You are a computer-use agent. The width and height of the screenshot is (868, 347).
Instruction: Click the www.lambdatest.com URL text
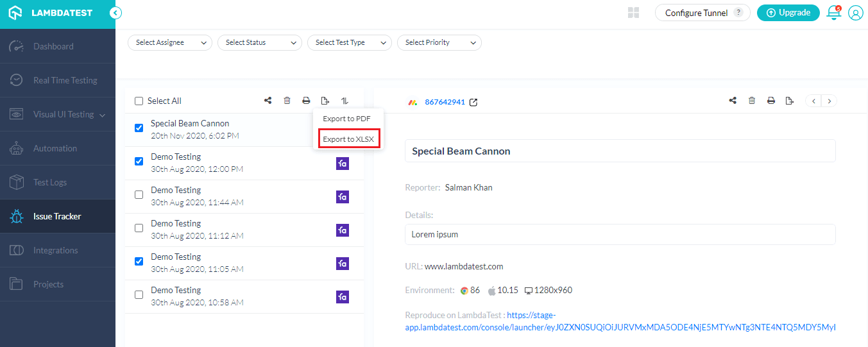tap(464, 266)
